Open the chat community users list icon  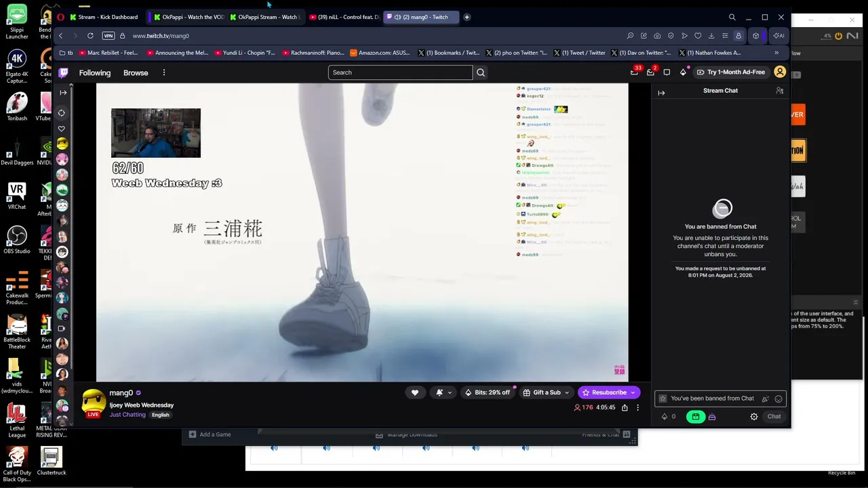tap(780, 91)
